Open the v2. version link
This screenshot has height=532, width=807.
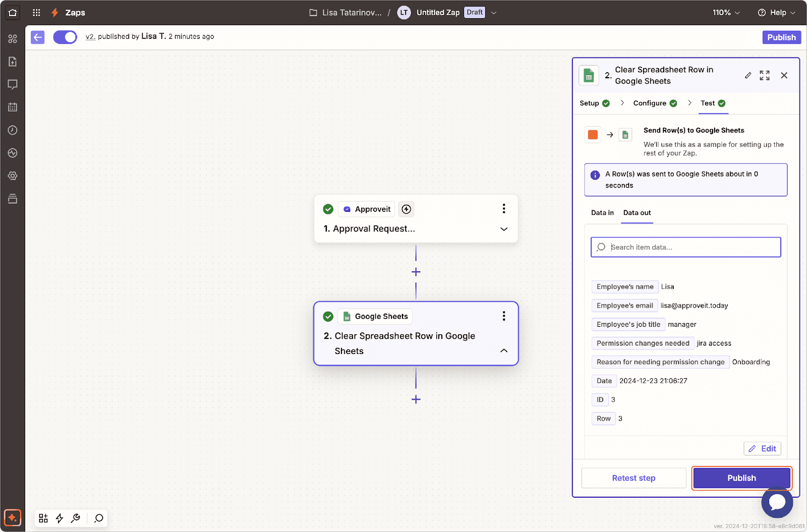(90, 37)
